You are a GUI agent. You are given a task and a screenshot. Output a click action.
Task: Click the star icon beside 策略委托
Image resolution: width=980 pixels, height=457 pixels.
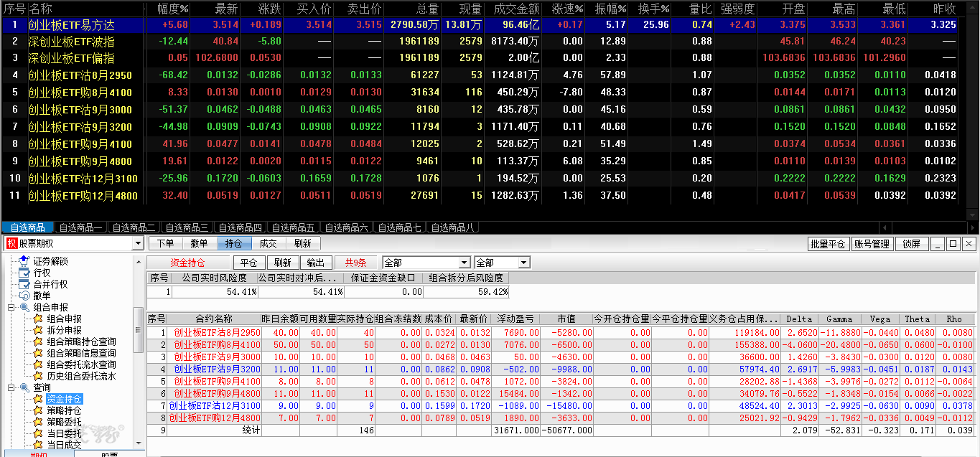pos(38,422)
